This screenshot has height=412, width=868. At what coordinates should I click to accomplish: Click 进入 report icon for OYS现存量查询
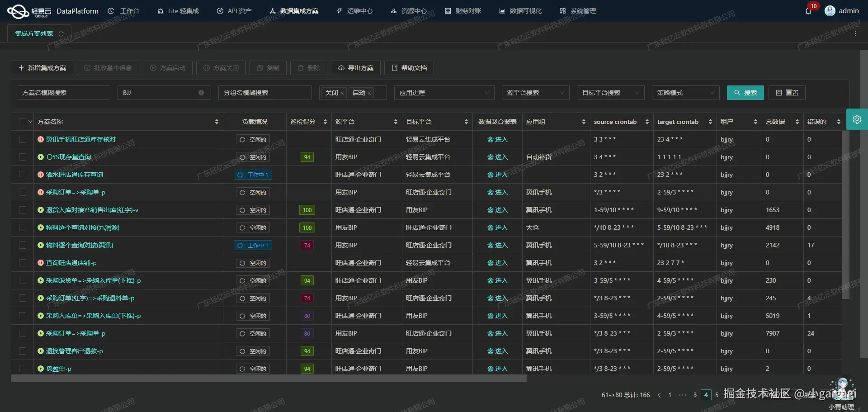pyautogui.click(x=497, y=157)
